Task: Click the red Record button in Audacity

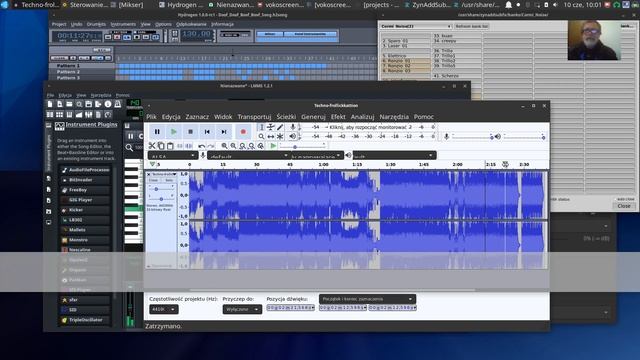Action: [x=243, y=132]
